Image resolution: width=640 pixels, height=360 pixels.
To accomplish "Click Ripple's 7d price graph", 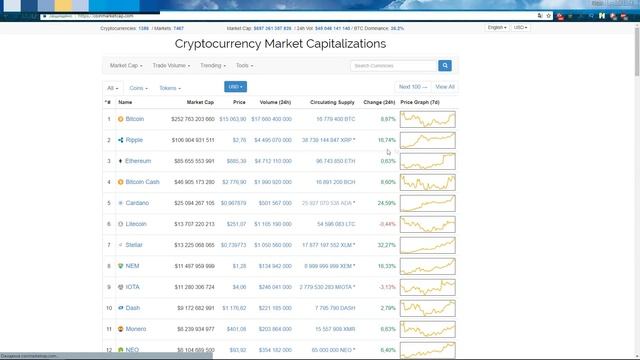I will (x=428, y=140).
